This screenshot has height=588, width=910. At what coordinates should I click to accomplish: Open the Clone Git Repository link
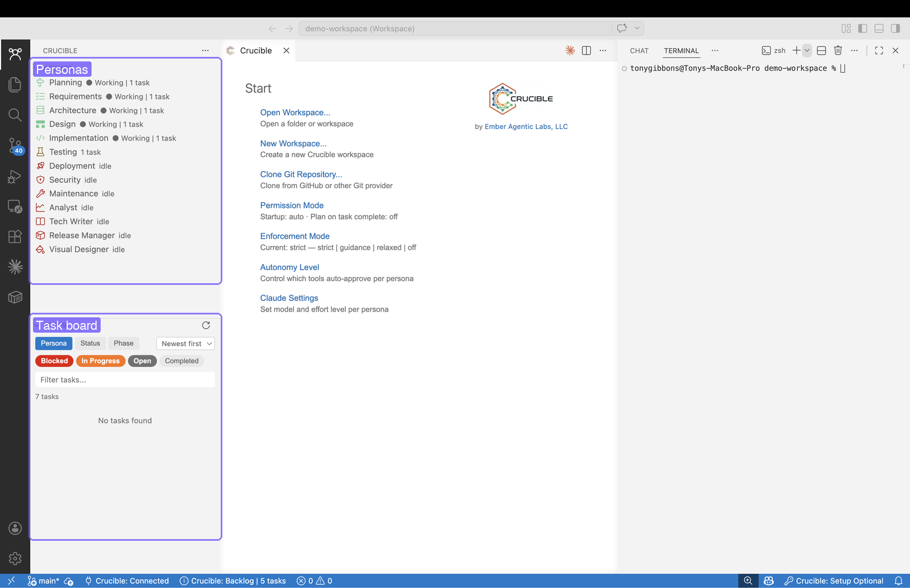click(x=301, y=175)
